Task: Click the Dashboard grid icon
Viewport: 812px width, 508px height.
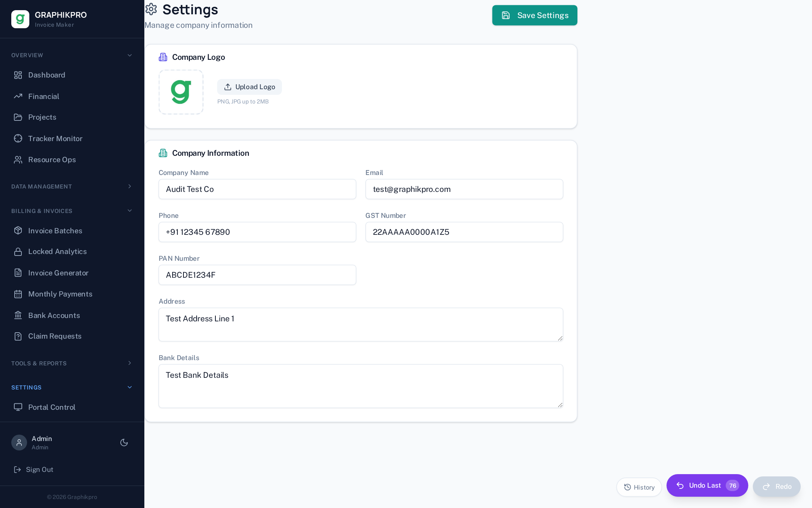Action: coord(18,75)
